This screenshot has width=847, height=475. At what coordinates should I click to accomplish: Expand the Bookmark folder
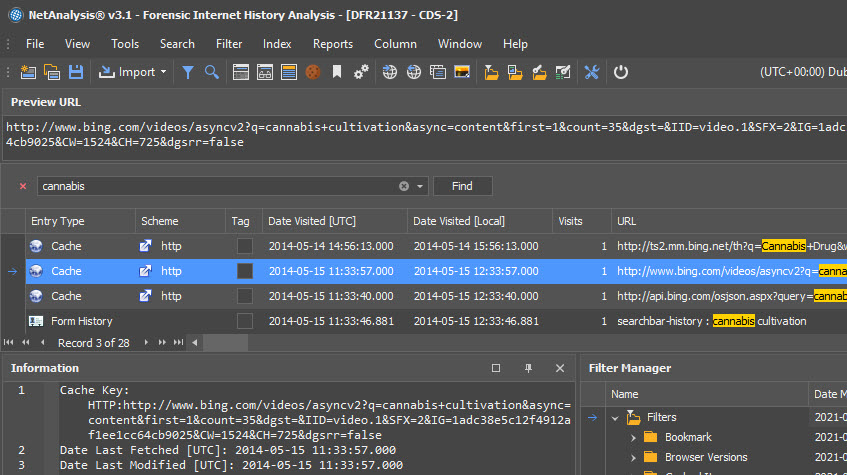[x=633, y=437]
